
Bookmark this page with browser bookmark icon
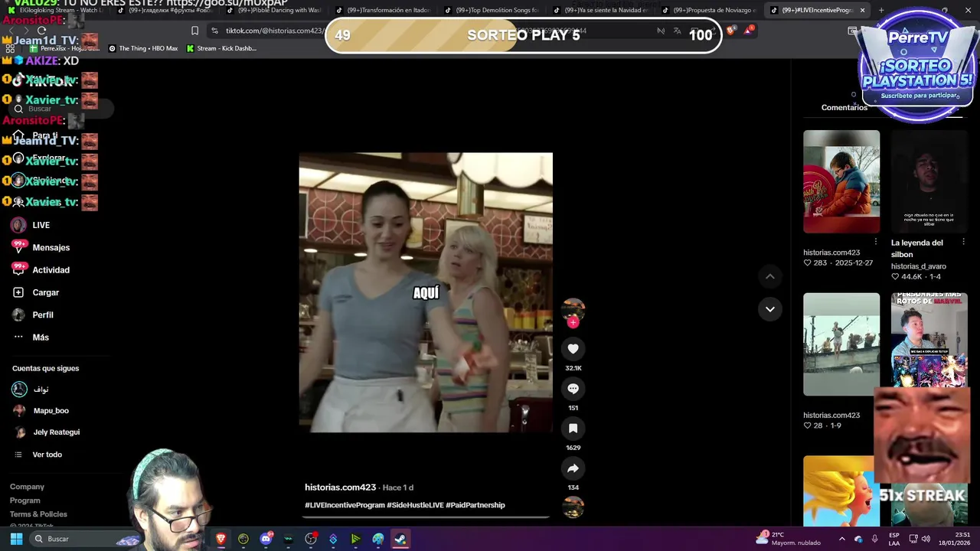point(194,31)
